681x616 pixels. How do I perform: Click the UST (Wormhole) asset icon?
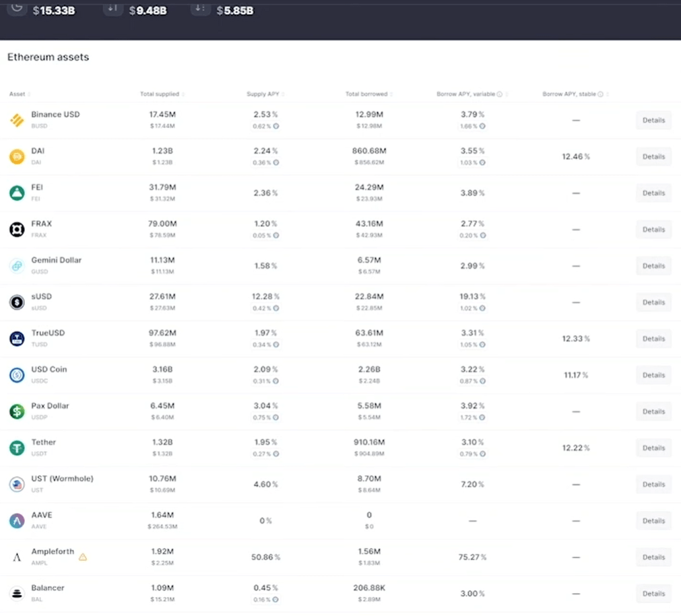click(x=17, y=485)
